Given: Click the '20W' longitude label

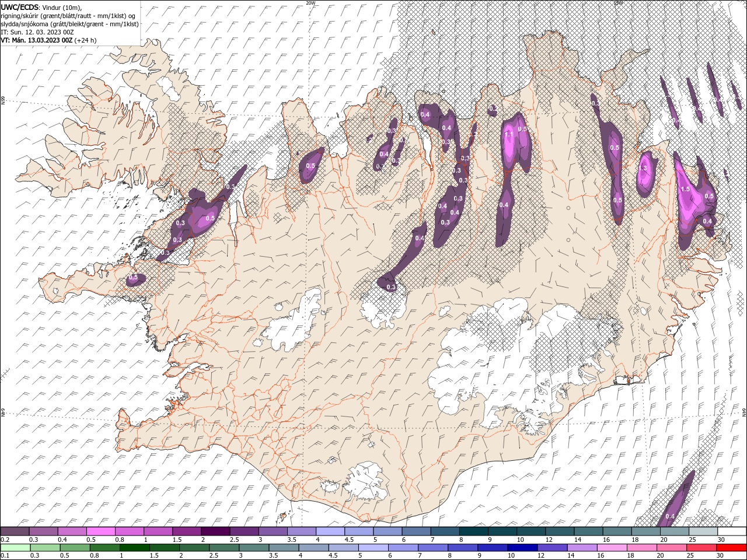Looking at the screenshot, I should [x=310, y=3].
